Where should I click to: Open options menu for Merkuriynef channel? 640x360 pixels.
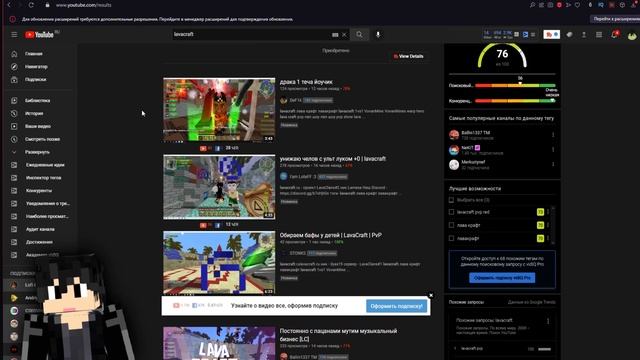(553, 164)
